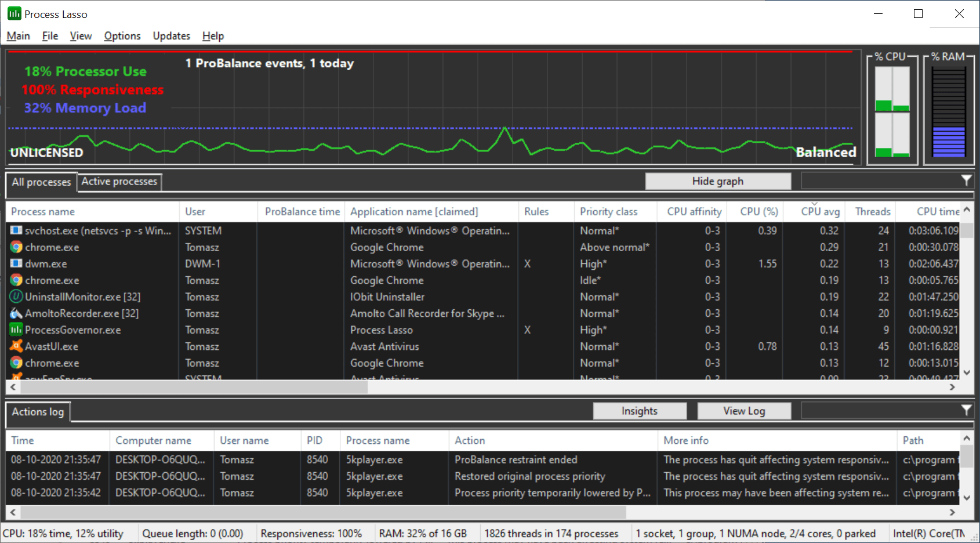Image resolution: width=980 pixels, height=543 pixels.
Task: Open the Main menu
Action: [x=19, y=36]
